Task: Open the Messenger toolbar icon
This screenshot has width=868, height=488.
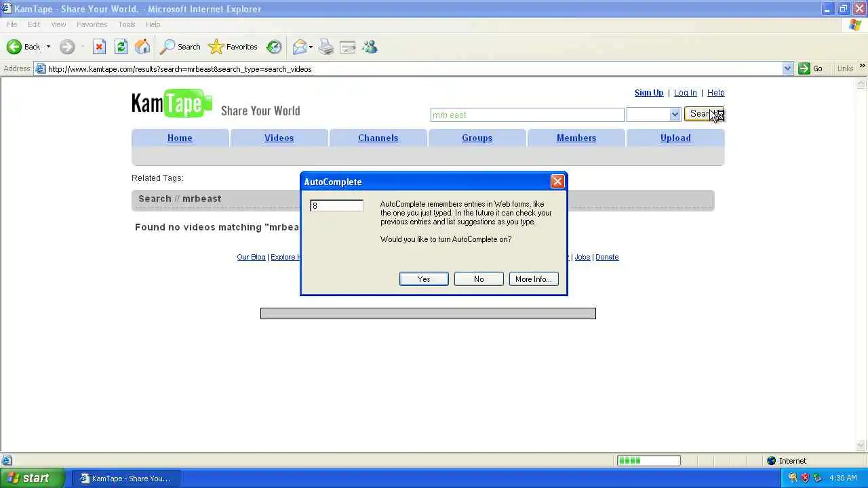Action: tap(370, 47)
